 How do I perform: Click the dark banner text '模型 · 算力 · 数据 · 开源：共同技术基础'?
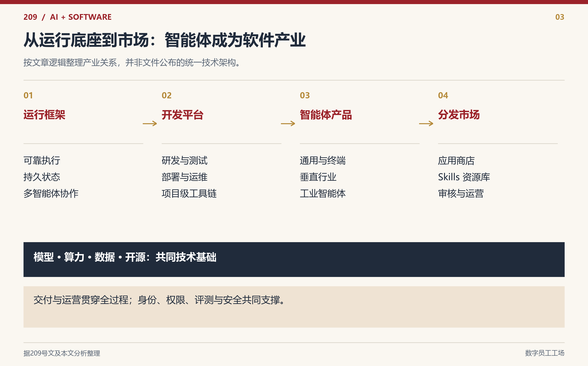(125, 257)
